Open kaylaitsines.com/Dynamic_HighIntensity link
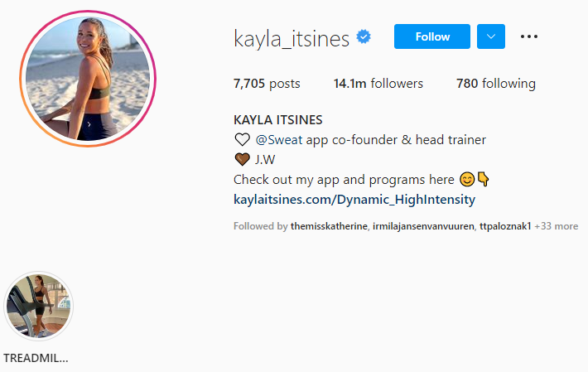The width and height of the screenshot is (588, 372). point(354,199)
